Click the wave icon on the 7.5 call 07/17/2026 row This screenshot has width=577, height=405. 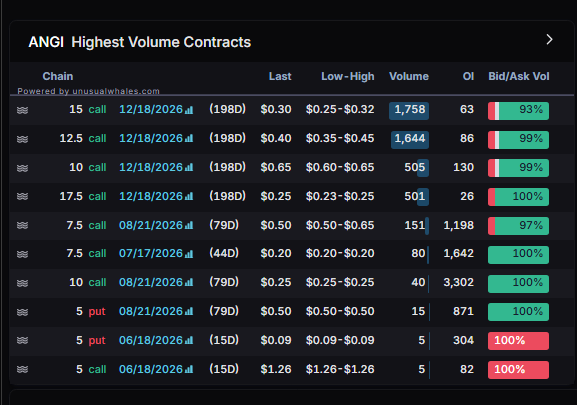point(22,254)
